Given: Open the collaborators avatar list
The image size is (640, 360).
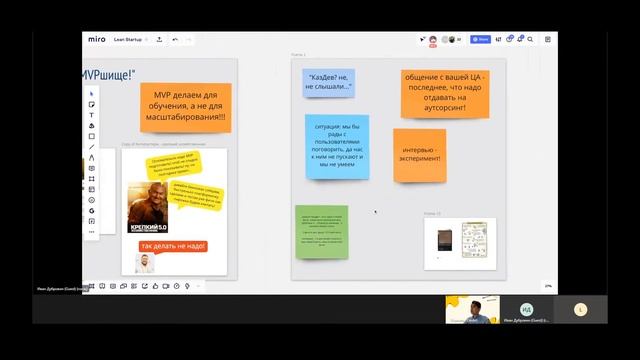Looking at the screenshot, I should [x=451, y=40].
